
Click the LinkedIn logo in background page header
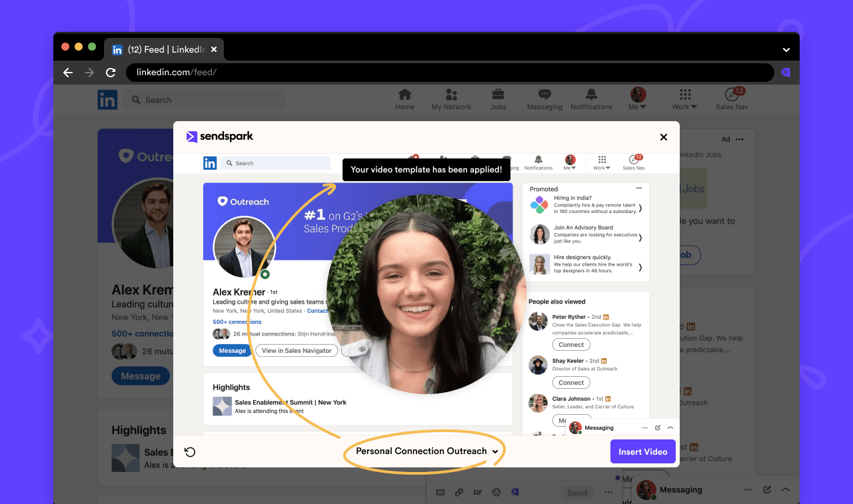click(107, 100)
